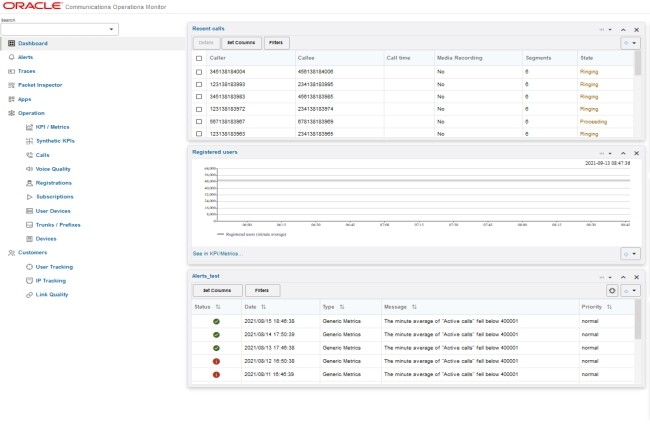
Task: Click Filters in Recent calls
Action: tap(276, 43)
